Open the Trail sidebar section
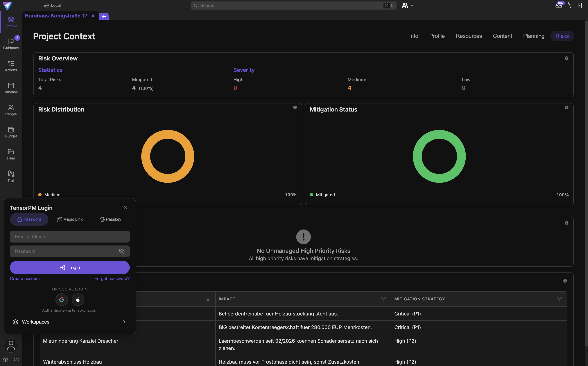Image resolution: width=588 pixels, height=366 pixels. tap(11, 176)
